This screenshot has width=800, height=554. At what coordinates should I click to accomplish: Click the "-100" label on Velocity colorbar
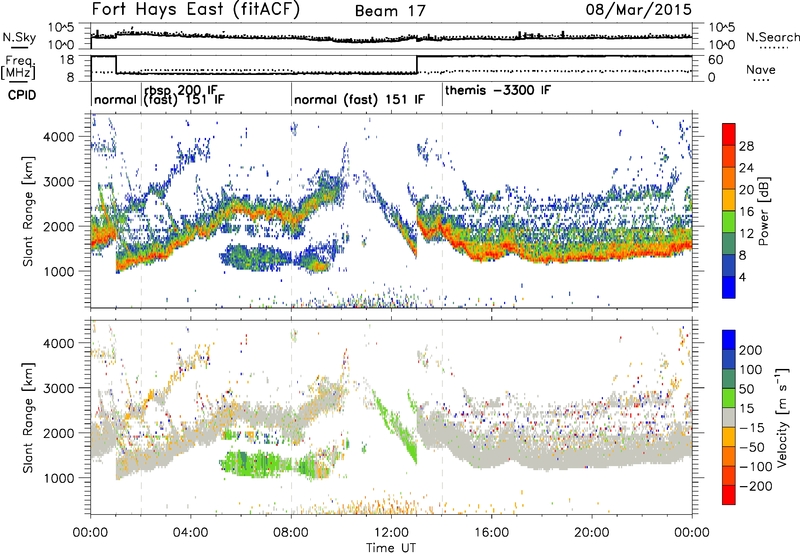click(755, 467)
